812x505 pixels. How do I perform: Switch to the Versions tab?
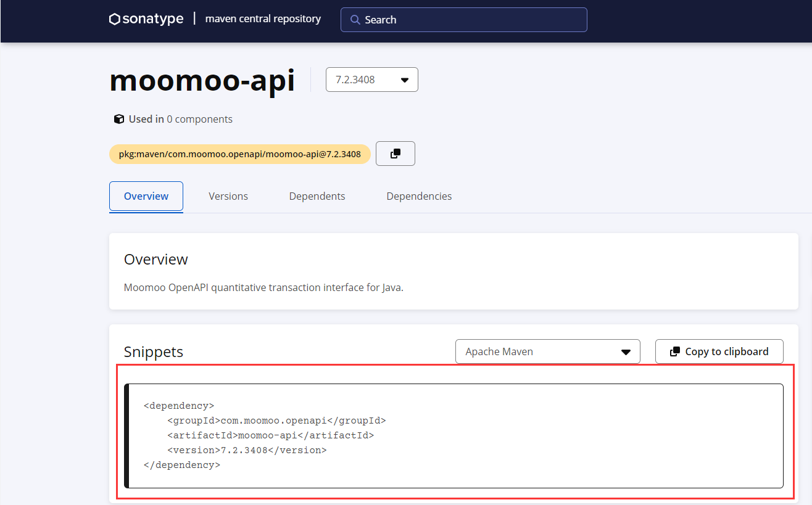tap(228, 196)
